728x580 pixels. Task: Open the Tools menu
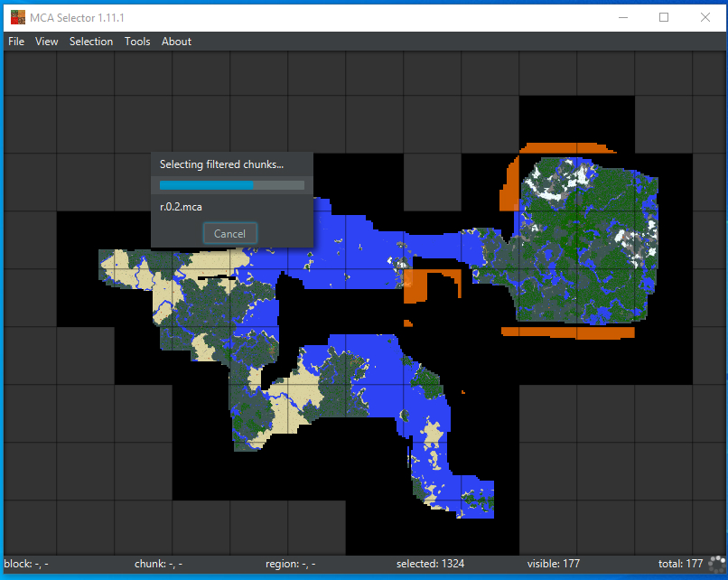[x=136, y=41]
